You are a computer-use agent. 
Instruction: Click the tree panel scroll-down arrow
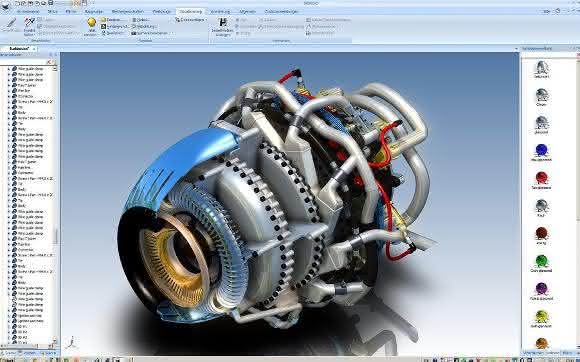[55, 341]
